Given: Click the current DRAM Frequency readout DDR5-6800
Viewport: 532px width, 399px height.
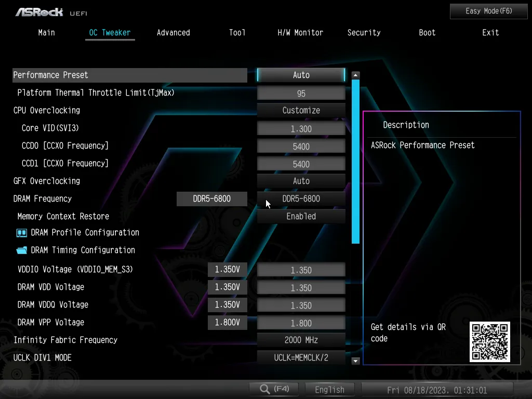Looking at the screenshot, I should pos(212,198).
